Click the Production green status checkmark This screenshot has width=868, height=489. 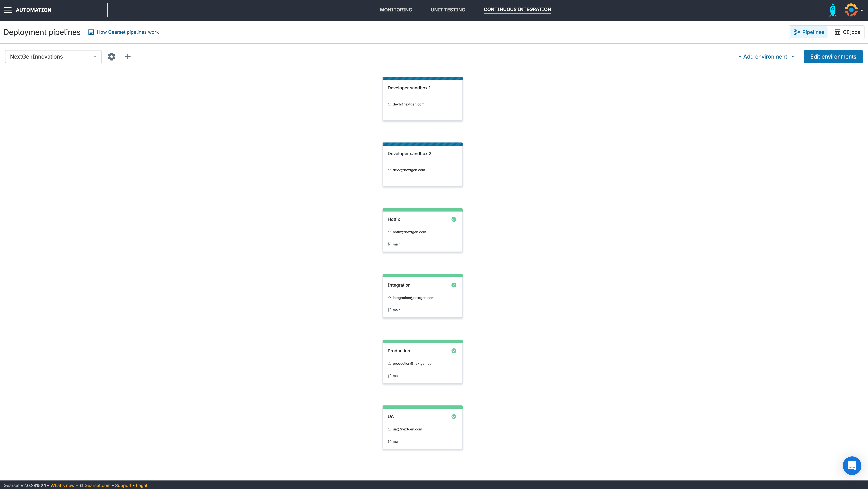pyautogui.click(x=454, y=351)
